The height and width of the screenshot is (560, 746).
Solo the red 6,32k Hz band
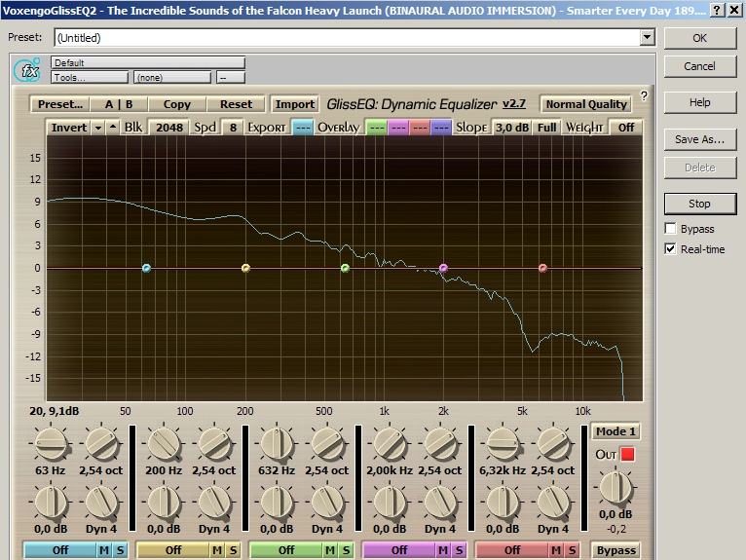[x=572, y=550]
